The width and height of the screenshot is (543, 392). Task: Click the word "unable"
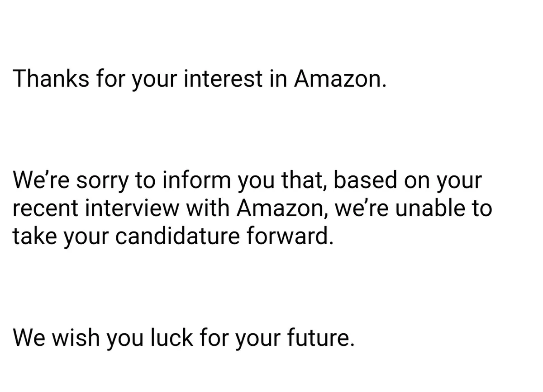click(x=431, y=209)
